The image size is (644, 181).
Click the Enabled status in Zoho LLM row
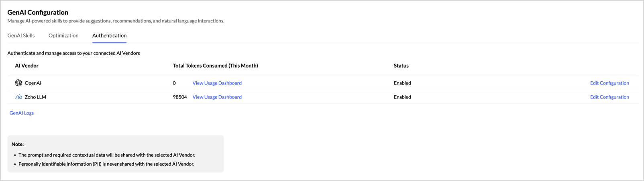402,97
